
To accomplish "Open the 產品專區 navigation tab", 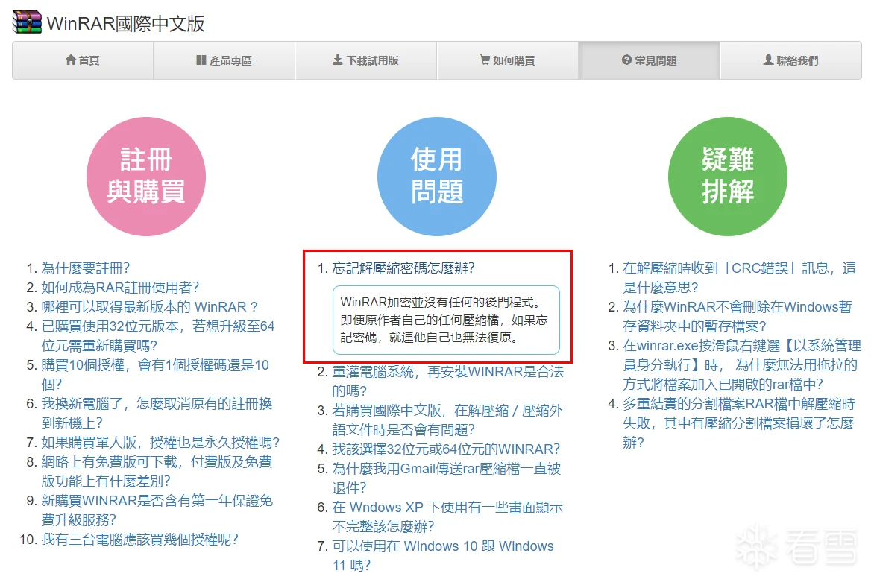I will pos(224,60).
